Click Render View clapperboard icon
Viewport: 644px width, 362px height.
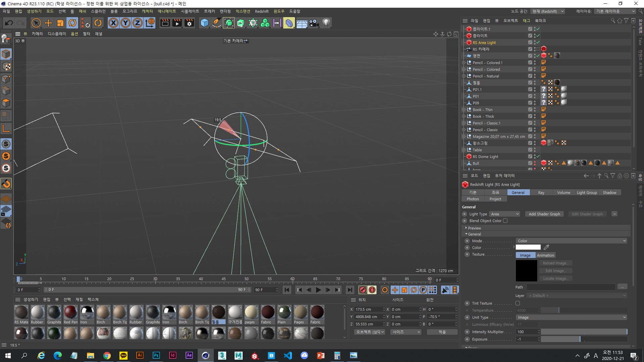tap(165, 23)
